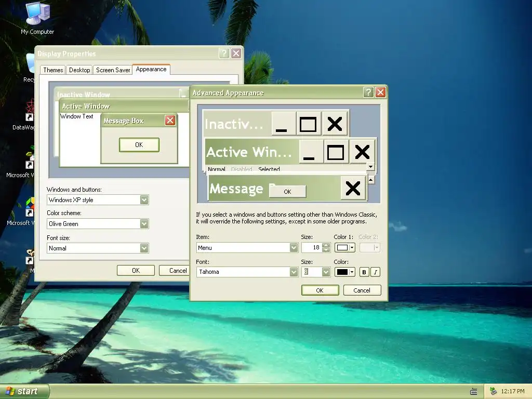Click close X in Active Window preview
Screen dimensions: 532x399
coord(362,152)
